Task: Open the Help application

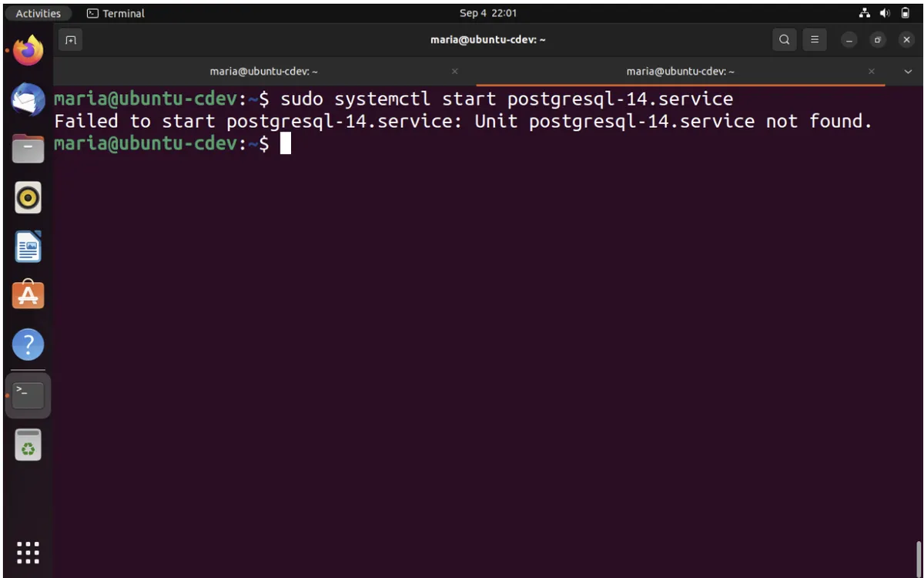Action: click(x=28, y=344)
